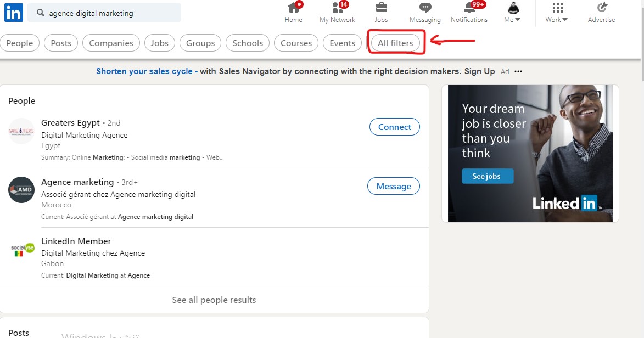Filter results by Companies

pyautogui.click(x=111, y=43)
